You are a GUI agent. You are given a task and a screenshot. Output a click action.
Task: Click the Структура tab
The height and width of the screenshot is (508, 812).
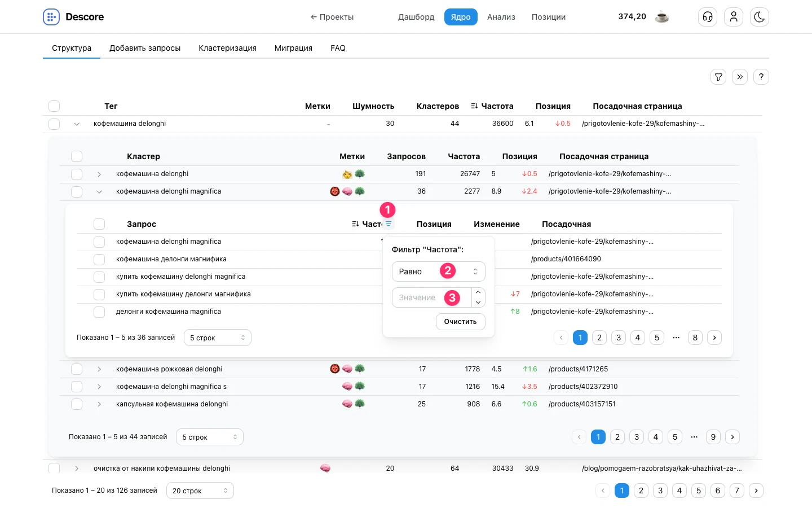click(x=72, y=48)
